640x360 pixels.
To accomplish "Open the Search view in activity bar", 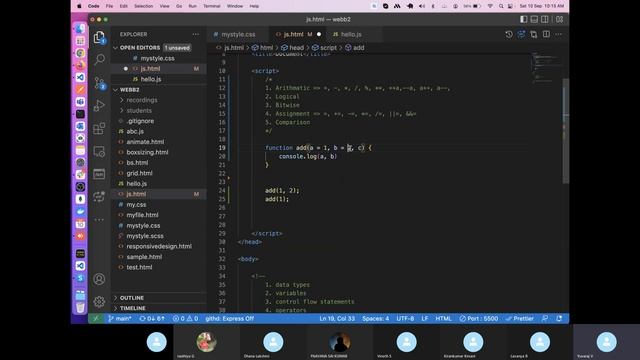I will click(x=99, y=60).
